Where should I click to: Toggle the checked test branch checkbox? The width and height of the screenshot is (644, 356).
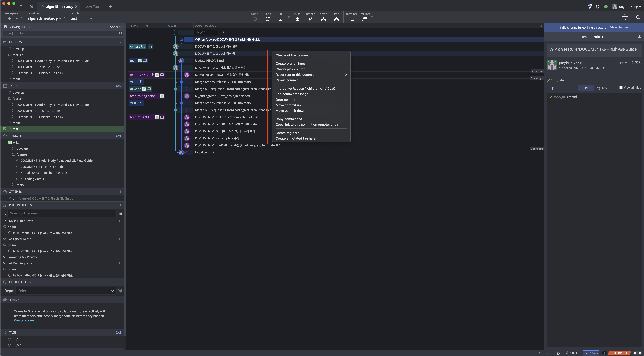5,129
